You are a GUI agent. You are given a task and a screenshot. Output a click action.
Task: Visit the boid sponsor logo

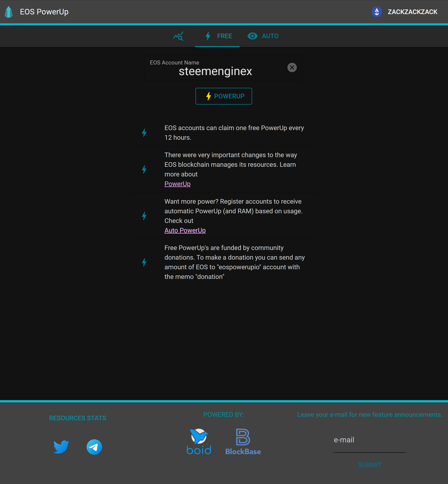click(x=199, y=441)
